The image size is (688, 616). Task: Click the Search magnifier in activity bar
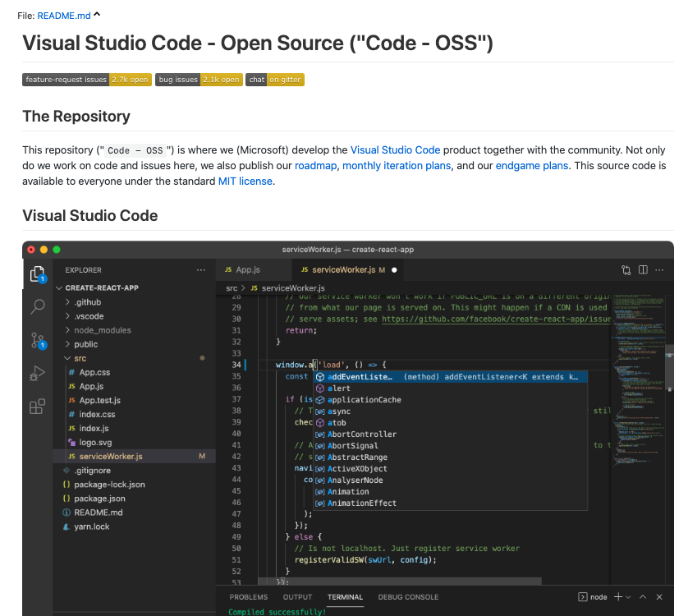[x=37, y=307]
